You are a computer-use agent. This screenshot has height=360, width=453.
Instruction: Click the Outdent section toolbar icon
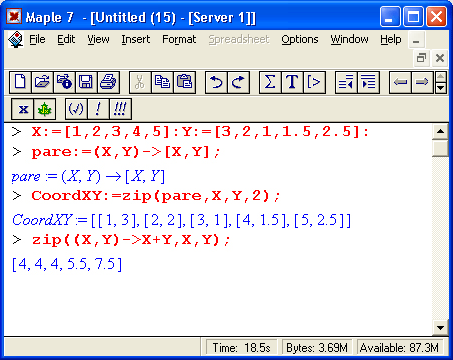(x=346, y=82)
